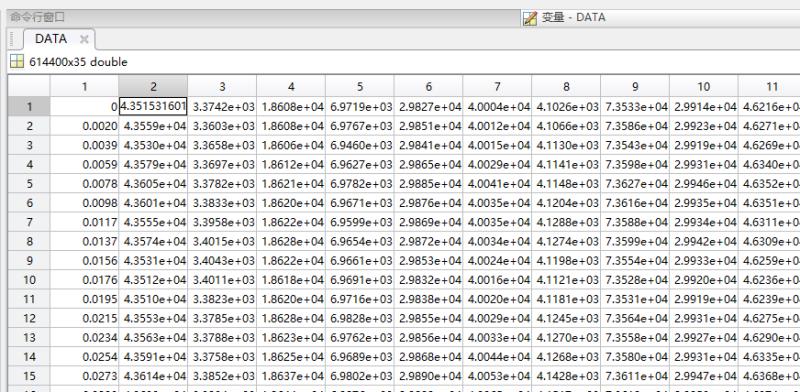Click cell with value 4.0044e+04
The width and height of the screenshot is (800, 392).
click(x=497, y=357)
